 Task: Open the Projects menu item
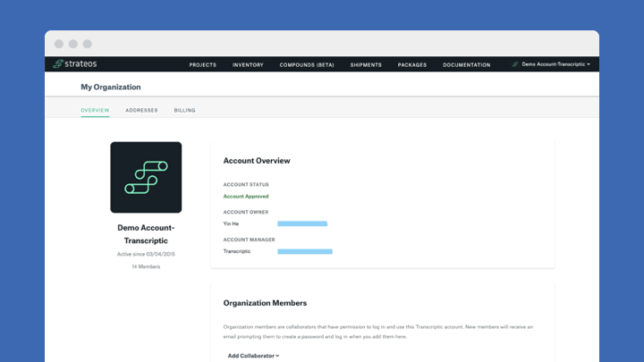coord(202,65)
